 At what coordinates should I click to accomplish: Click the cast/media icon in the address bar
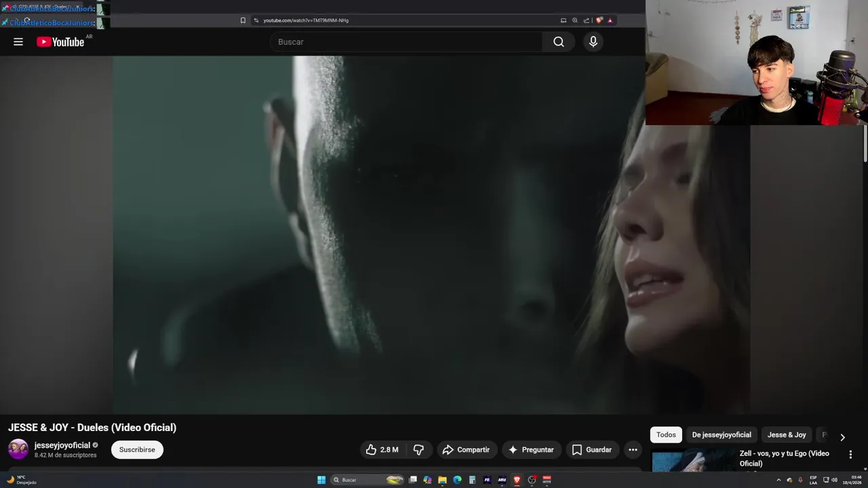pyautogui.click(x=563, y=20)
